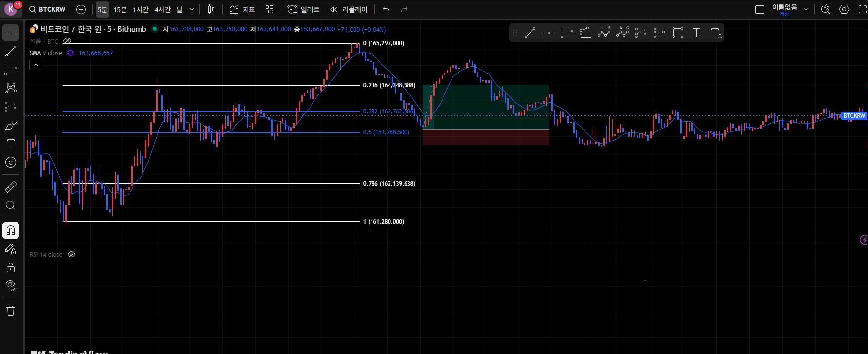Image resolution: width=868 pixels, height=354 pixels.
Task: Select the text tool in left sidebar
Action: (11, 144)
